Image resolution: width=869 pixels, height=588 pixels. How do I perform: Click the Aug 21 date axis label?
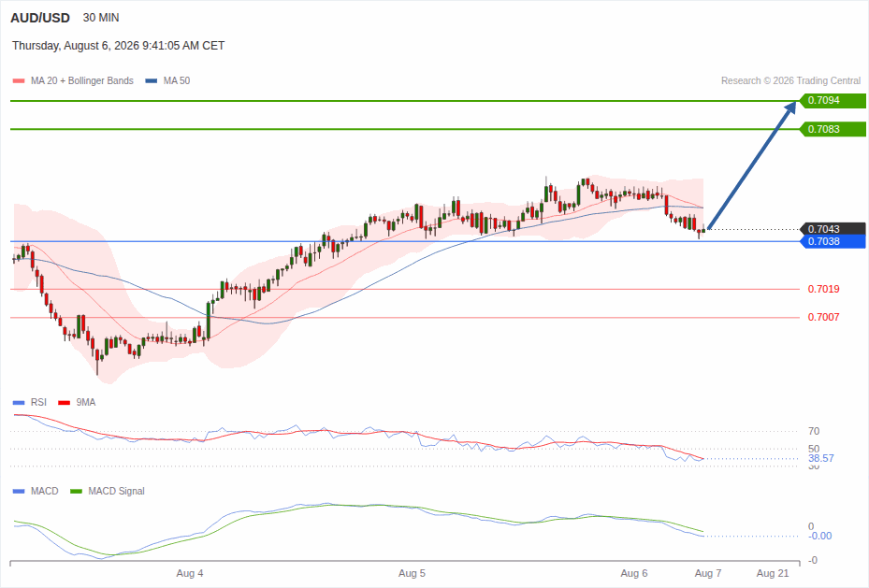coord(773,574)
